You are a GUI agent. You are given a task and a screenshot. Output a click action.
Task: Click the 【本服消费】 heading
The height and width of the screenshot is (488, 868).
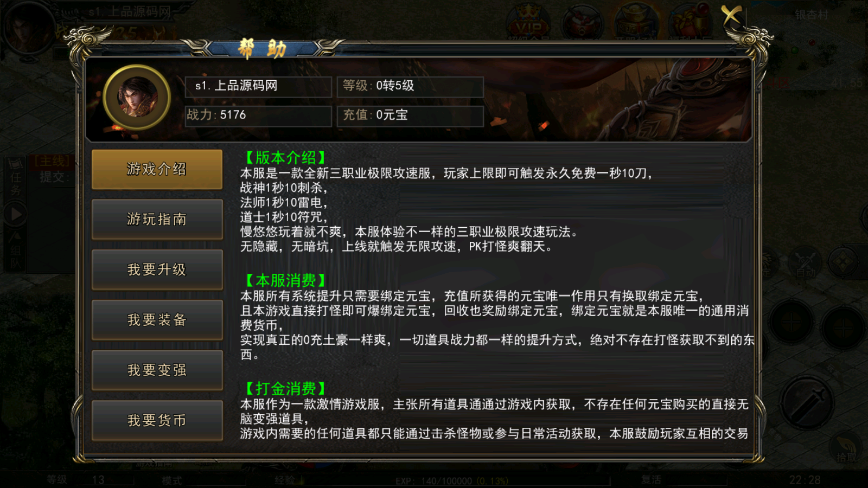point(285,280)
